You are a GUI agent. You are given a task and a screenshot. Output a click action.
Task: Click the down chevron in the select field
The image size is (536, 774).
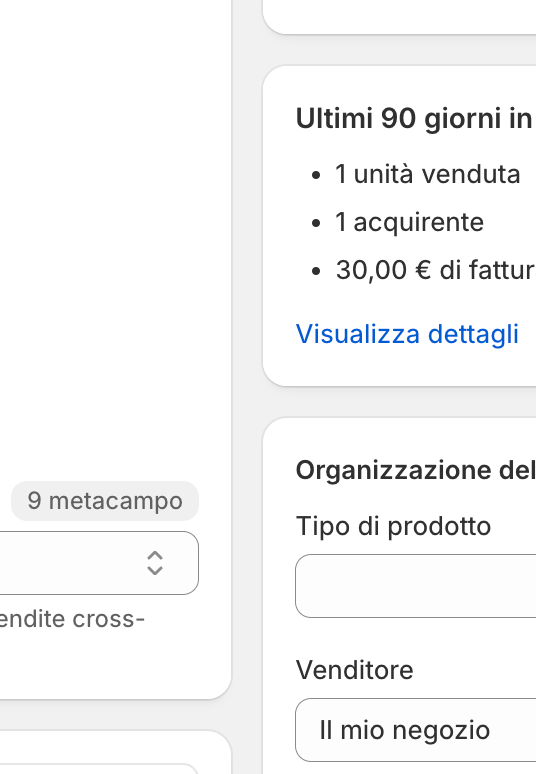(155, 571)
